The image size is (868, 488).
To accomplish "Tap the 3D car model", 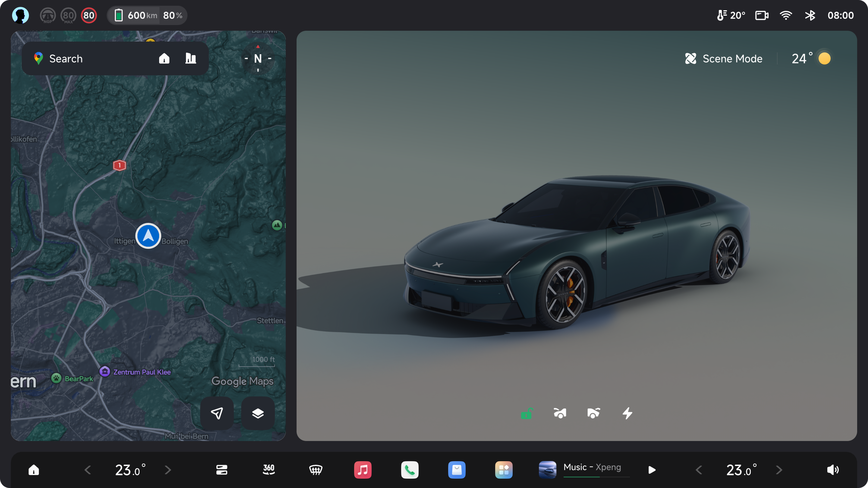I will (577, 253).
